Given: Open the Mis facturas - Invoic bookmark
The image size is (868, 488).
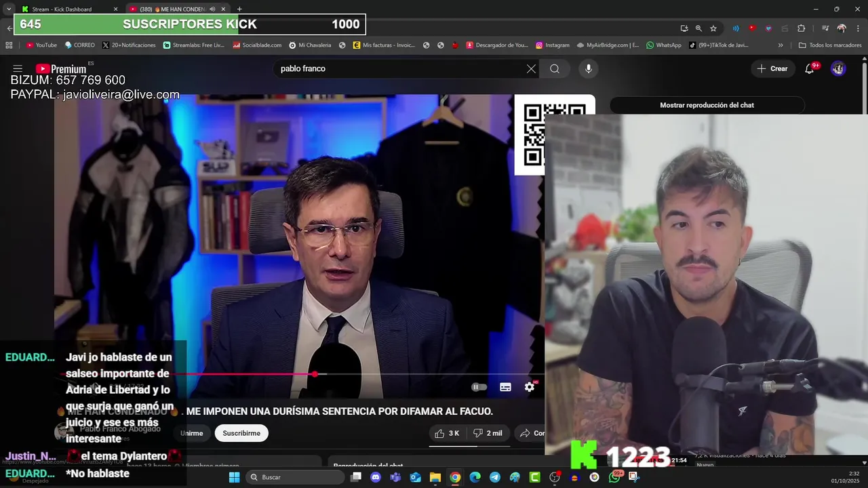Looking at the screenshot, I should pyautogui.click(x=383, y=45).
